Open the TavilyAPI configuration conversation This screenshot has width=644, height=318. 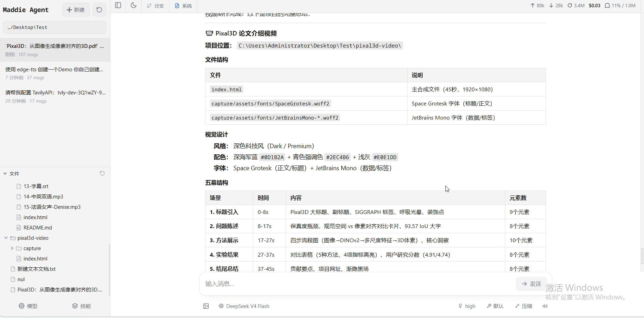coord(55,96)
